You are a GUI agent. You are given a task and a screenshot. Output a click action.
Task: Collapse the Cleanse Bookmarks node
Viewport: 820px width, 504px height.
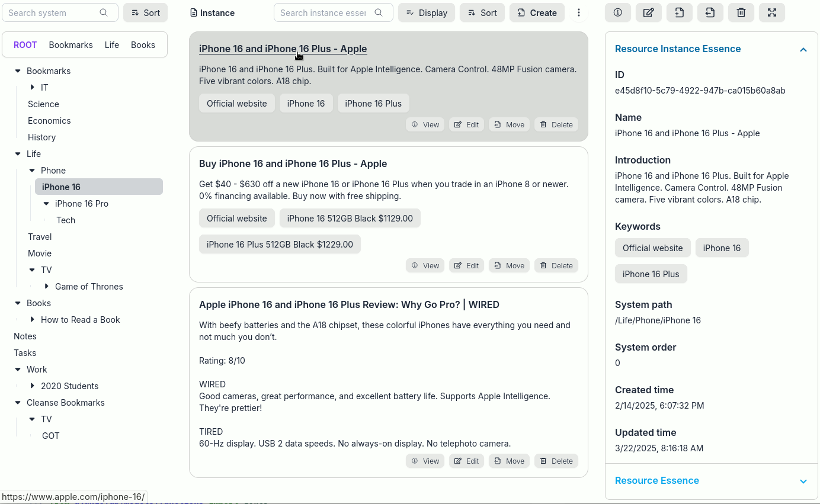pos(18,403)
